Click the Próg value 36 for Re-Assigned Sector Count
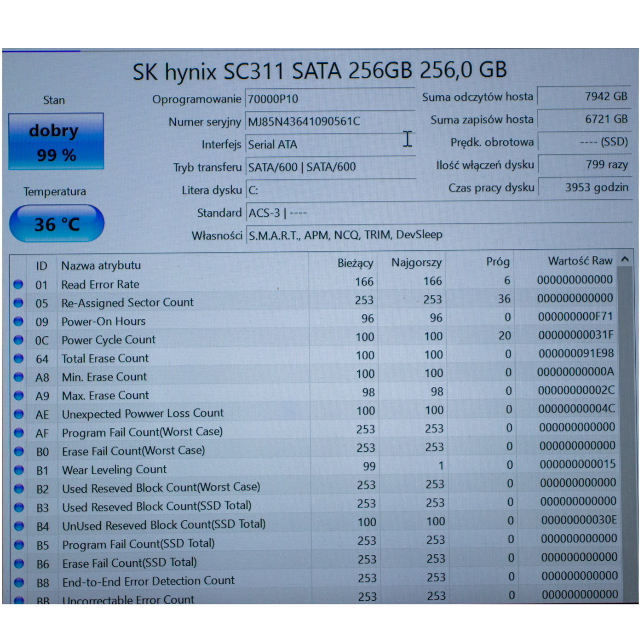Image resolution: width=644 pixels, height=644 pixels. (504, 299)
